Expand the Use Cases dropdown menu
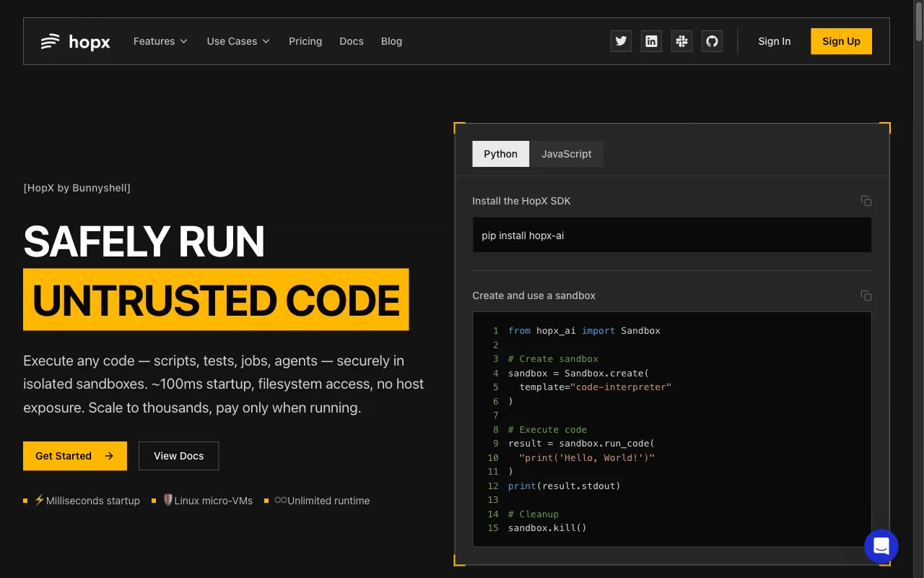 pos(238,41)
